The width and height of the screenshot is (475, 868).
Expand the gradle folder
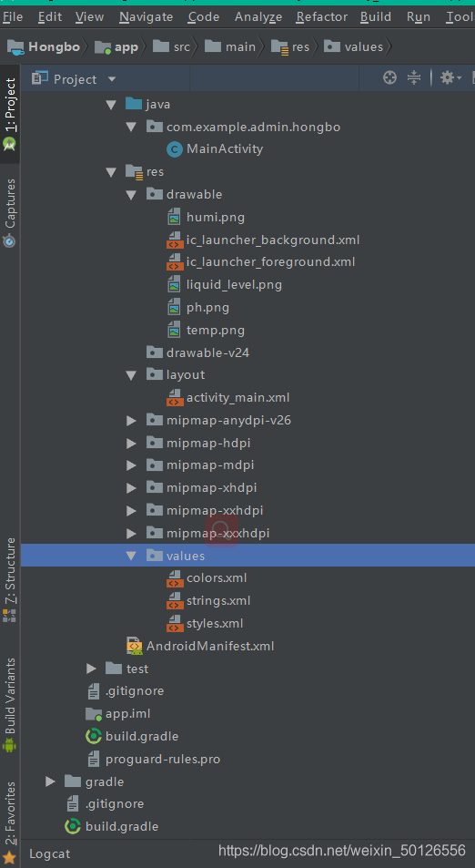[x=50, y=781]
